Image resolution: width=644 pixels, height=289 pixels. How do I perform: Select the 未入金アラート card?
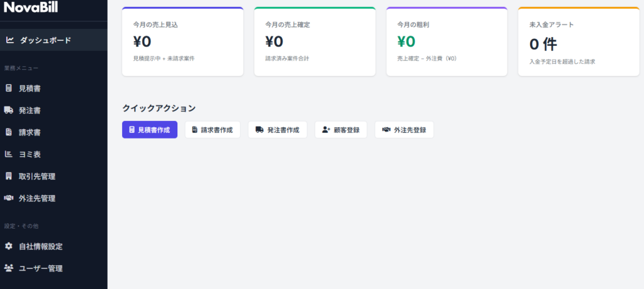(578, 42)
